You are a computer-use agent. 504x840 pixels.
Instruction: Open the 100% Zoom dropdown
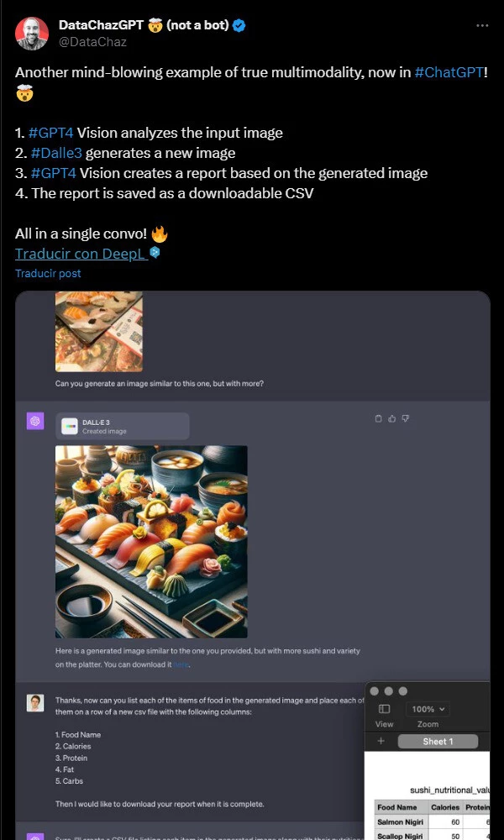pyautogui.click(x=429, y=710)
